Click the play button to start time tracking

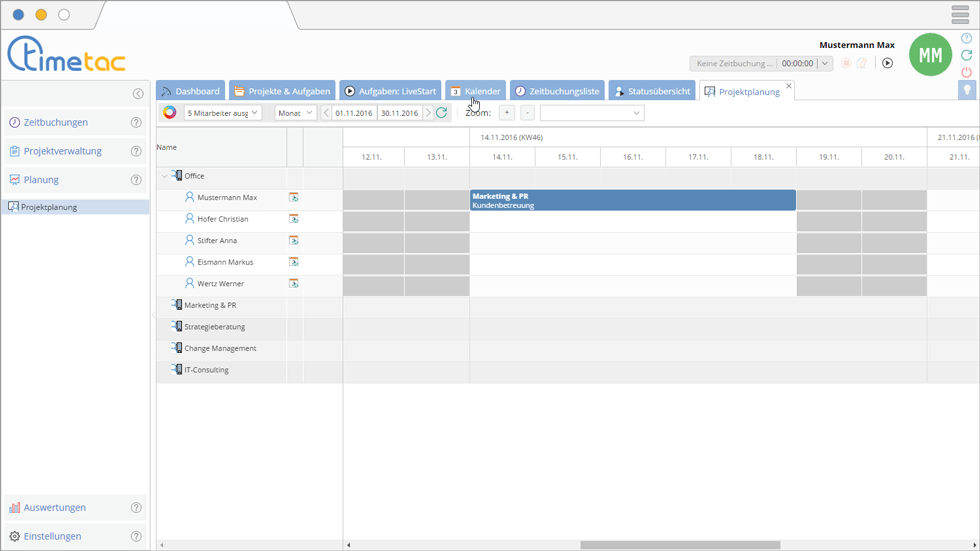[x=887, y=63]
